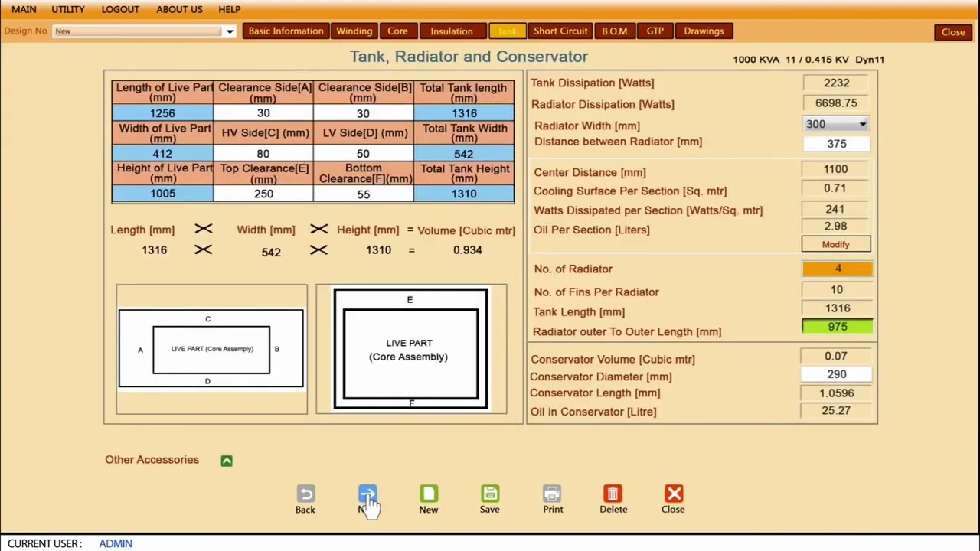The image size is (980, 551).
Task: Click the Conservator Volume value 0.07
Action: (x=836, y=356)
